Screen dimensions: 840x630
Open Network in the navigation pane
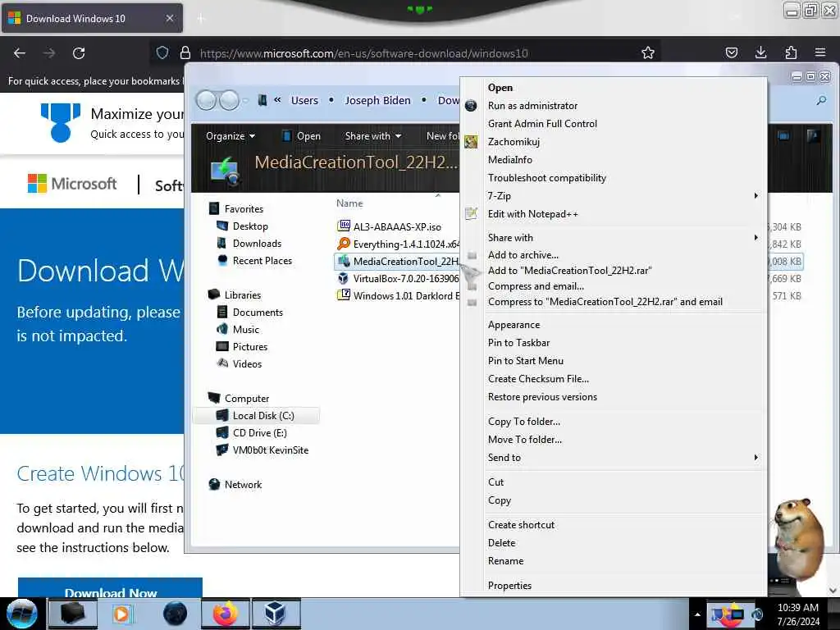(x=235, y=484)
